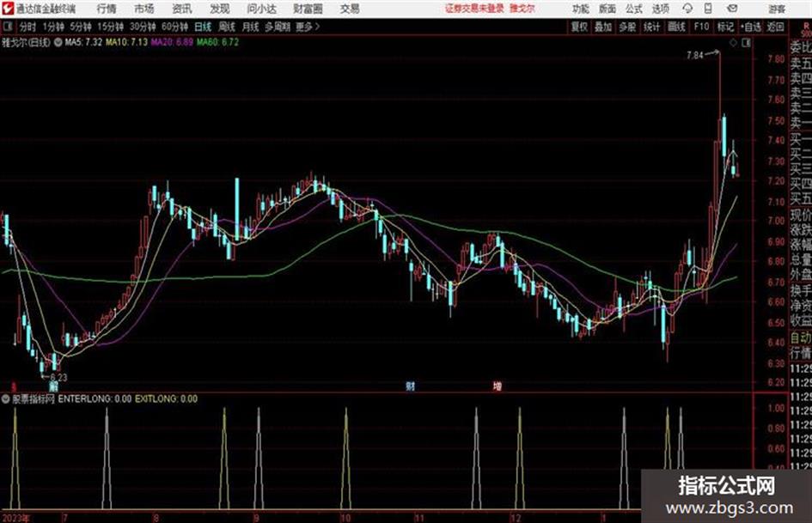
Task: Expand 更多 period options
Action: tap(307, 27)
